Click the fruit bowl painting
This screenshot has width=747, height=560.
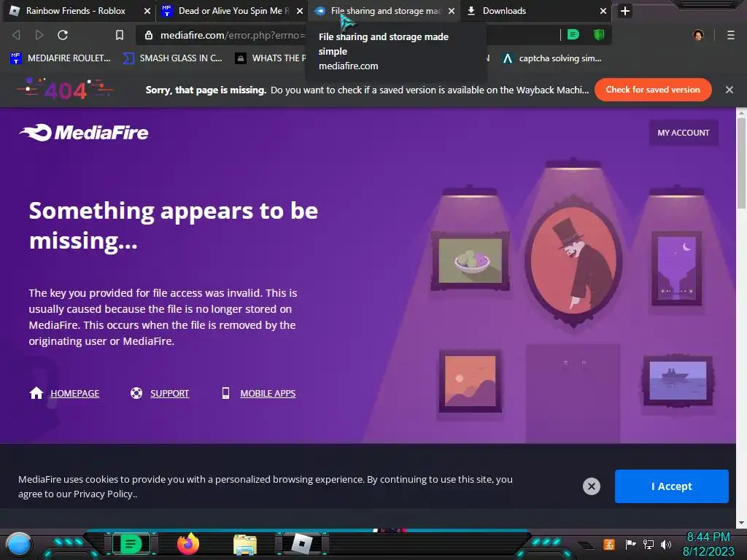[471, 261]
